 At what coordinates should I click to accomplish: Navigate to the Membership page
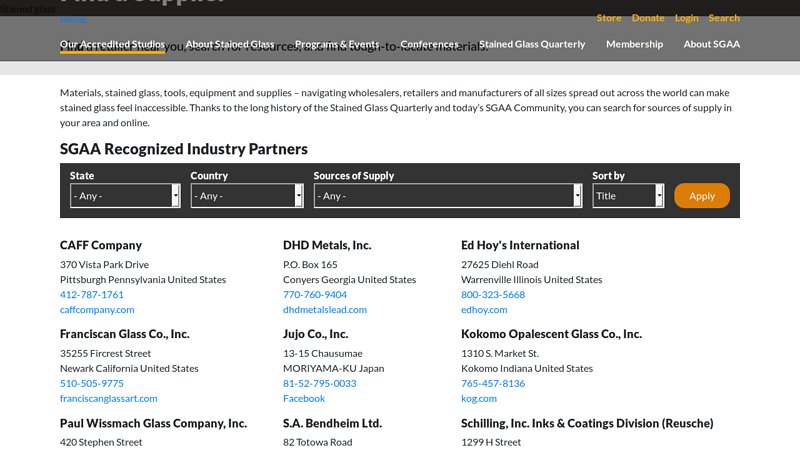click(634, 44)
